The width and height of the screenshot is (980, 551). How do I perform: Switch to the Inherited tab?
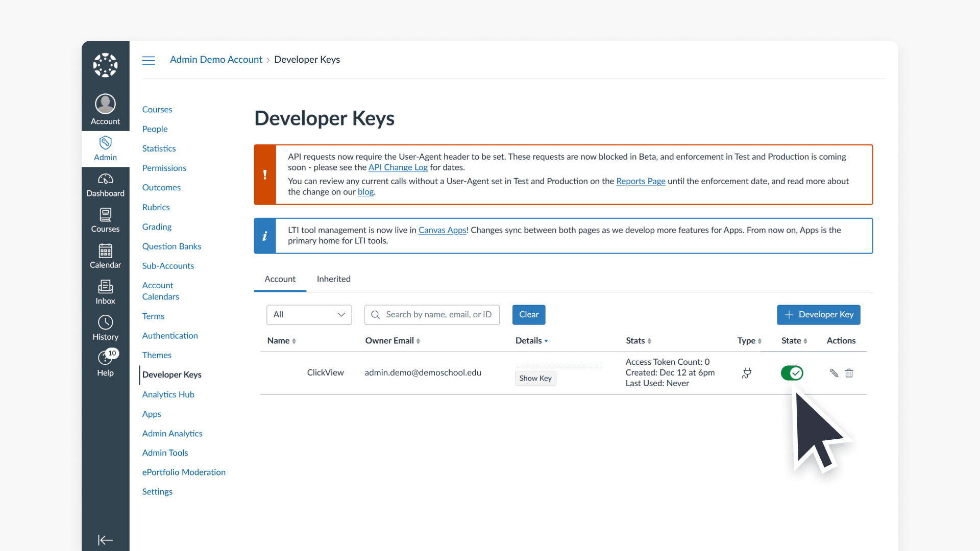[x=333, y=279]
